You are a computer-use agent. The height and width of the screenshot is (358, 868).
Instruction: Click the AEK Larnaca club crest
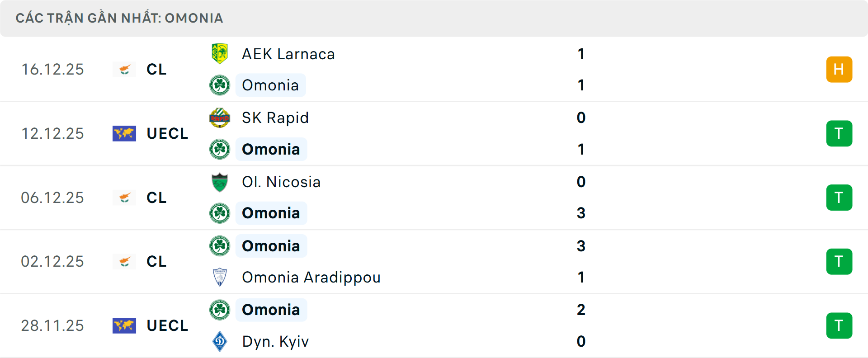tap(220, 53)
